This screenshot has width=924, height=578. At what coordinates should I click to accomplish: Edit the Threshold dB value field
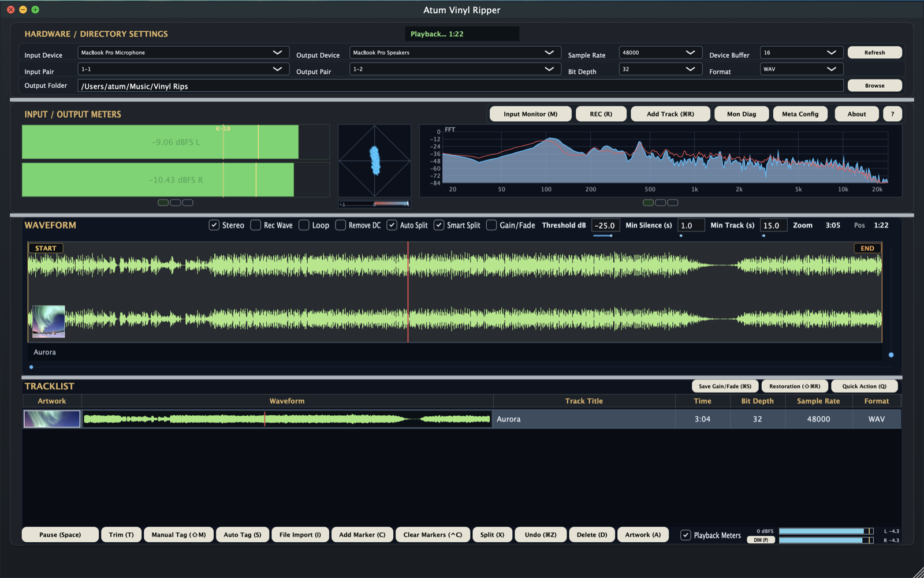point(605,225)
